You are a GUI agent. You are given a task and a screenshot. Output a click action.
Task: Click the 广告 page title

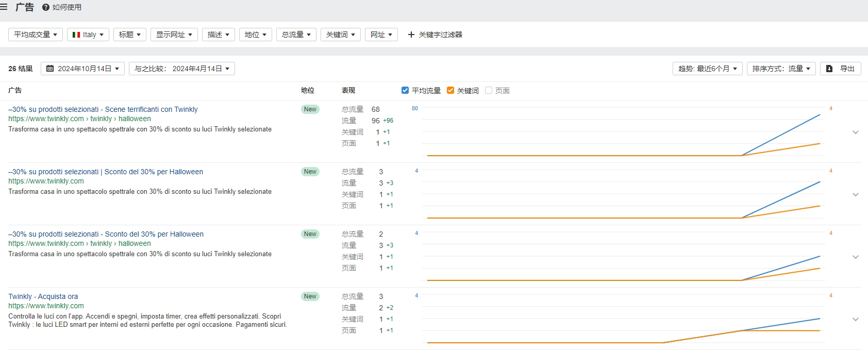[x=25, y=7]
